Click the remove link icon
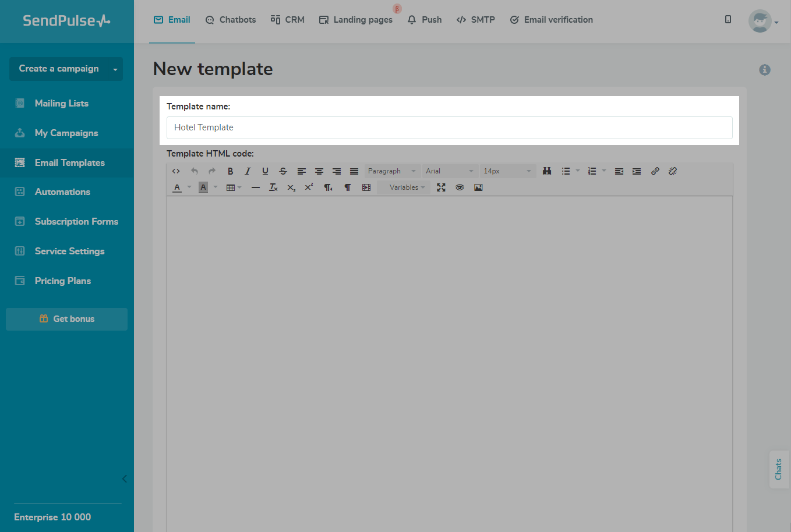This screenshot has width=791, height=532. pos(673,171)
